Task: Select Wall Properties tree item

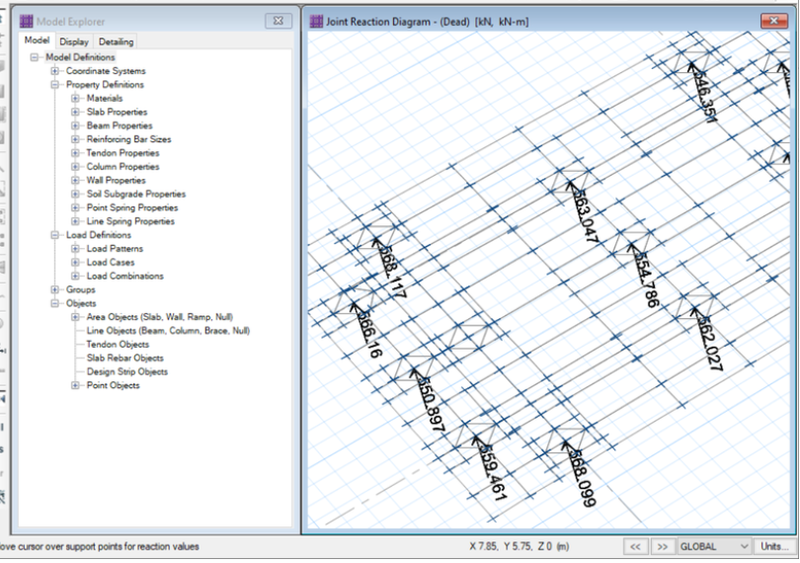Action: pyautogui.click(x=116, y=180)
